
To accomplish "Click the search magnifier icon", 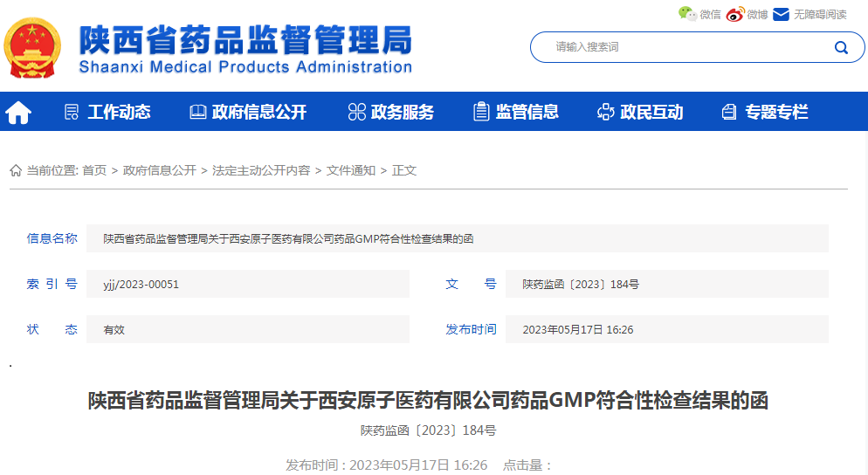I will coord(841,48).
